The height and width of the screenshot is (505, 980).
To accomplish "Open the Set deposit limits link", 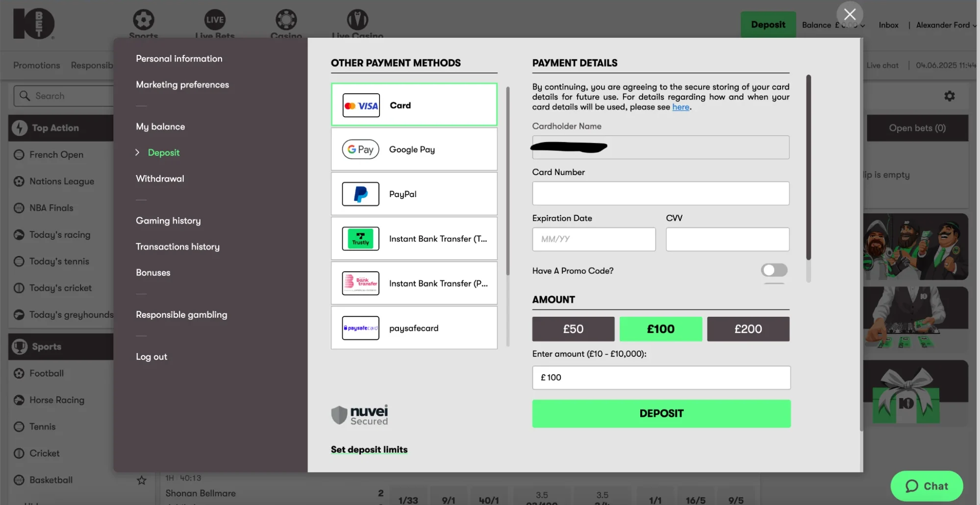I will (369, 450).
